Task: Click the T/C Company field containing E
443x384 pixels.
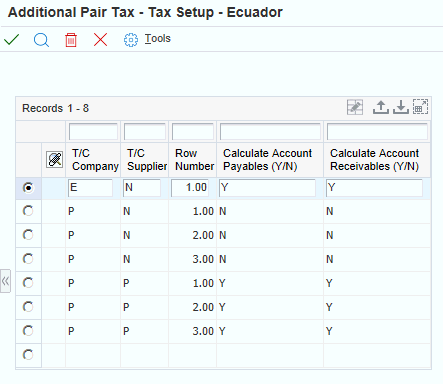Action: [x=90, y=188]
